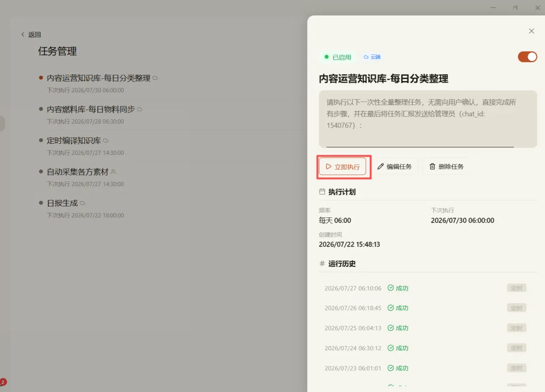Screen dimensions: 545x392
Task: Minimize the application window
Action: 493,8
